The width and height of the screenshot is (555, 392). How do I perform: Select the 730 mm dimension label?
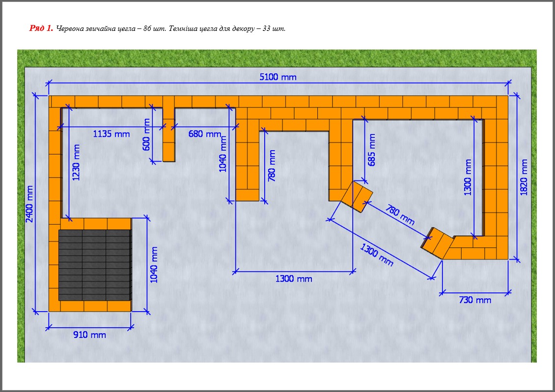(x=474, y=300)
